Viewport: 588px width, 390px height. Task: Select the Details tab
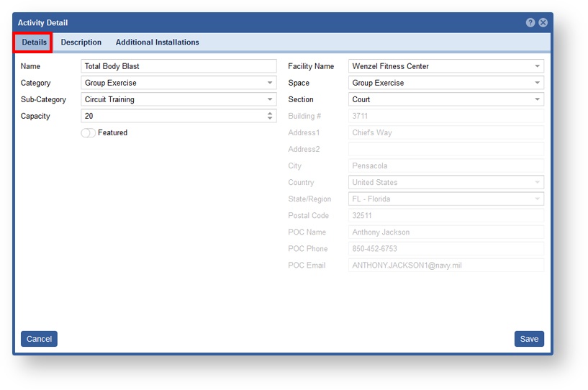point(34,42)
